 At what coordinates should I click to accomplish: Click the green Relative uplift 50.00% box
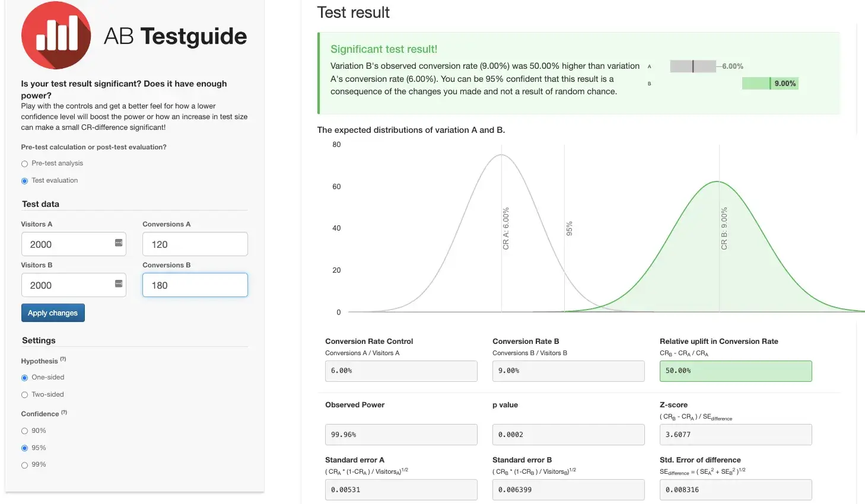click(x=735, y=371)
